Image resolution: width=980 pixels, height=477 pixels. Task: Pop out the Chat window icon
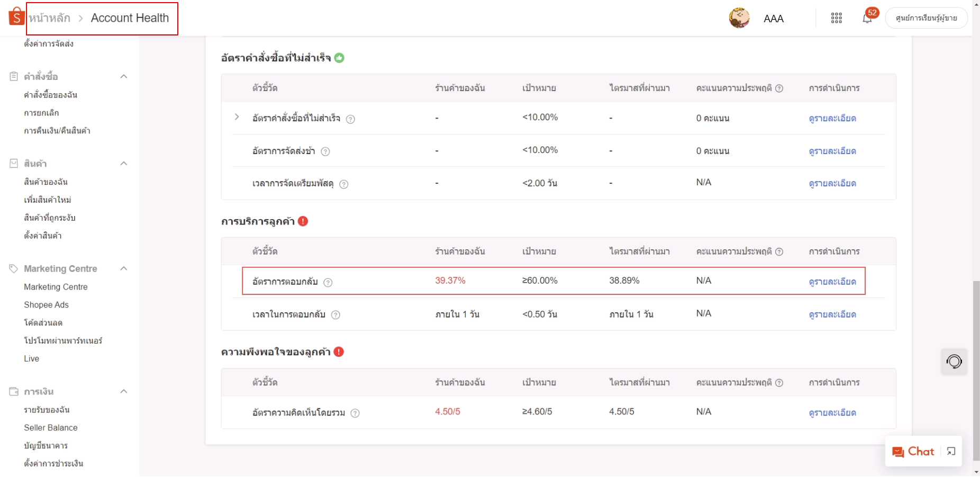pyautogui.click(x=951, y=452)
